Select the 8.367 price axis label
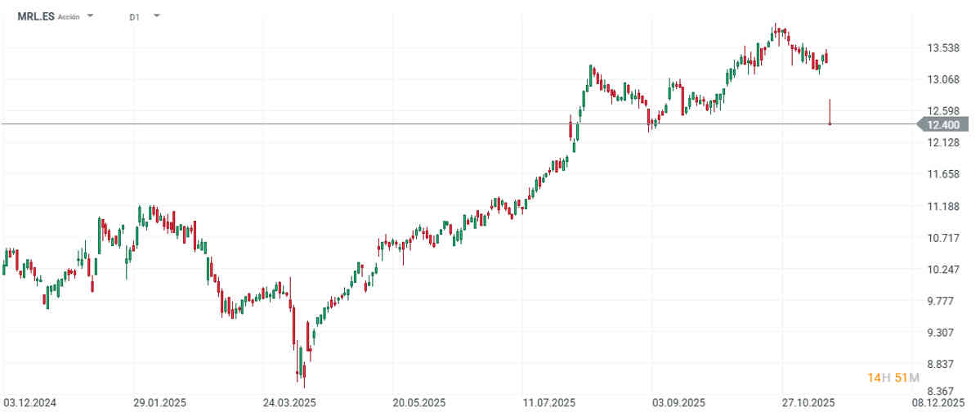This screenshot has height=417, width=980. (942, 390)
